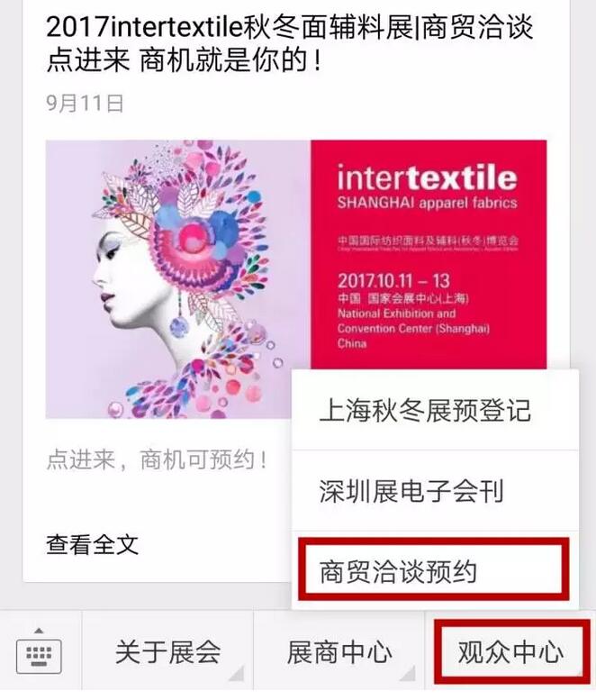Tap the National Exhibition and Convention Center text
Screen dimensions: 596x700
point(413,321)
